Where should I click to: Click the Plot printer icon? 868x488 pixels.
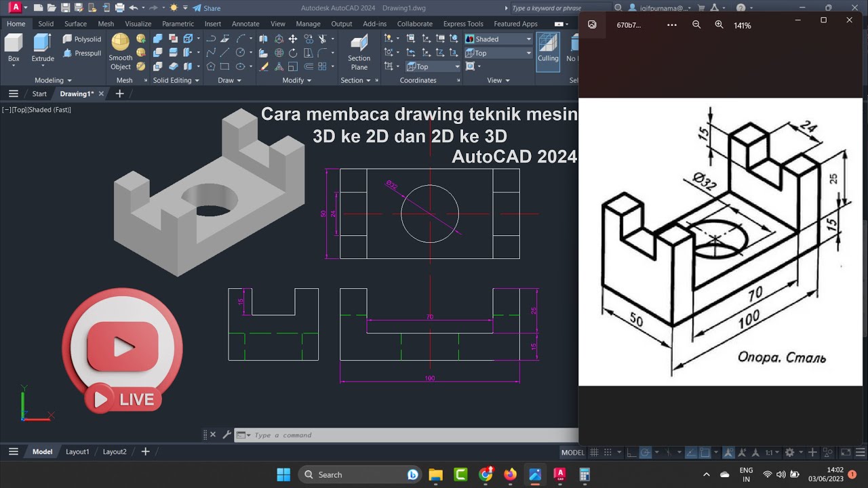tap(119, 8)
